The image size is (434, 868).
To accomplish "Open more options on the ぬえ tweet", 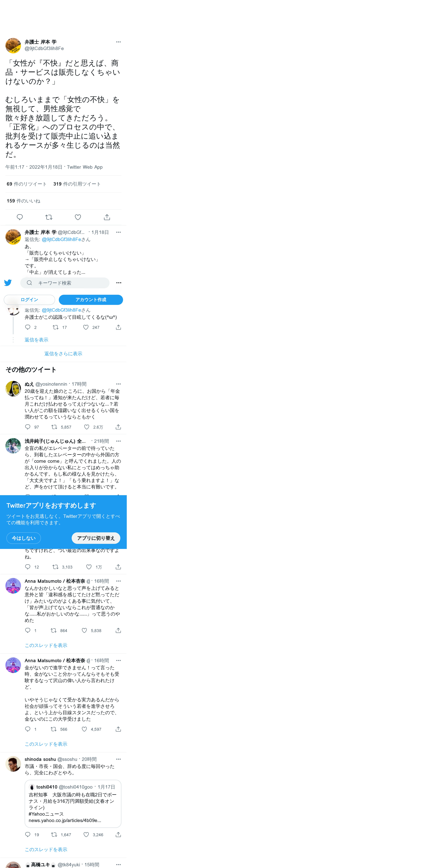I will 118,384.
